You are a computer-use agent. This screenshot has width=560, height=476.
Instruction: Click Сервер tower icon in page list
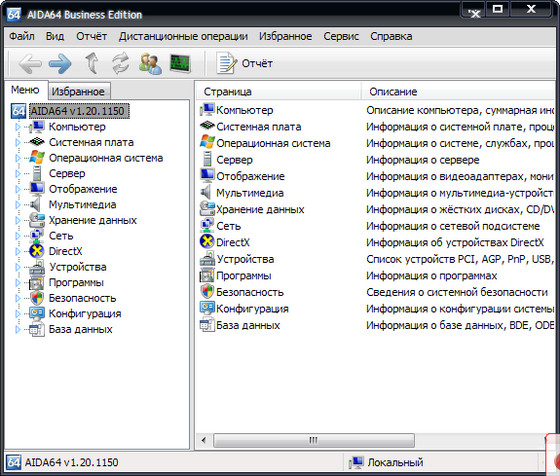point(207,159)
